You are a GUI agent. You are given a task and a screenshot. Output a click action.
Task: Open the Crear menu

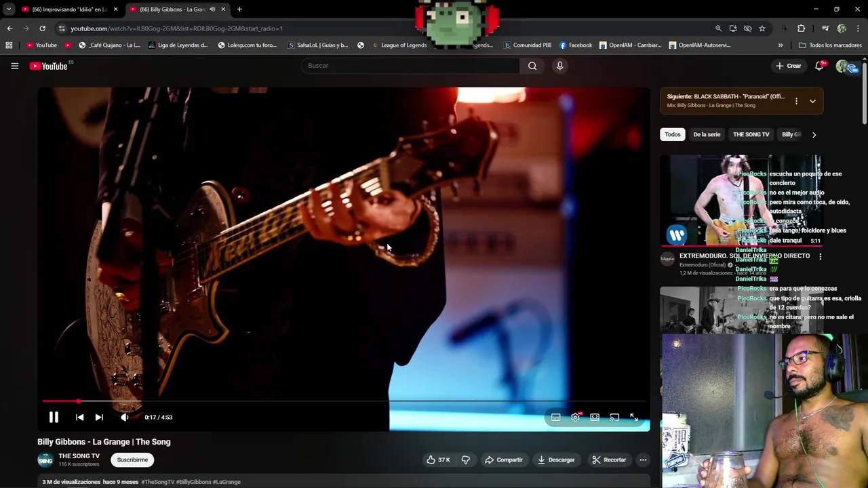point(789,66)
